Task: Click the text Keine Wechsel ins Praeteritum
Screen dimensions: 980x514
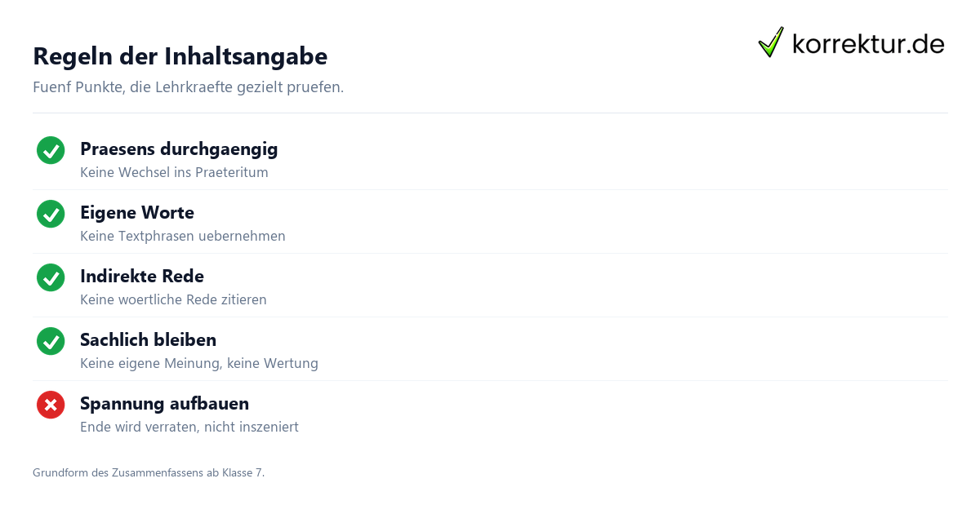Action: [174, 173]
